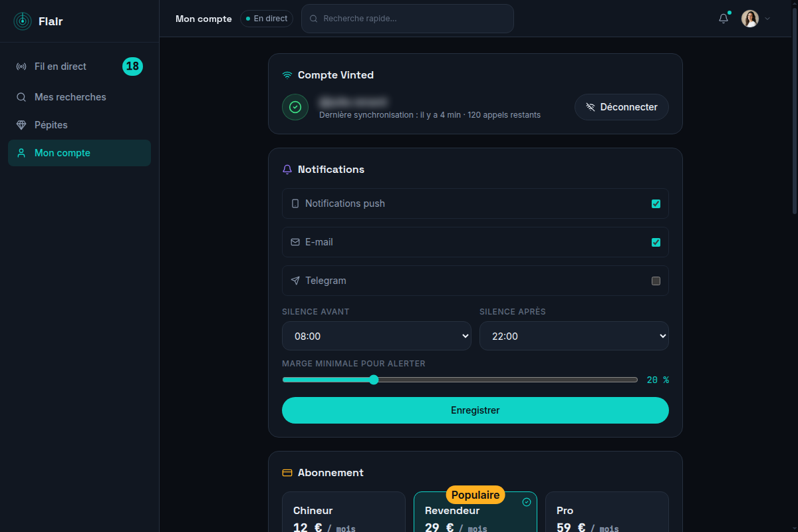Click the page header title Mon compte
Screen dimensions: 798x532
pos(203,19)
